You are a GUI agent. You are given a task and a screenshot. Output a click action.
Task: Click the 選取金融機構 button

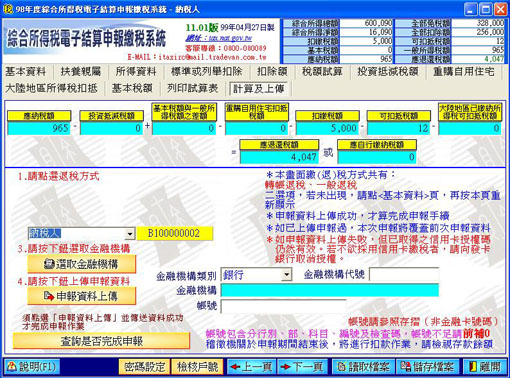click(82, 264)
